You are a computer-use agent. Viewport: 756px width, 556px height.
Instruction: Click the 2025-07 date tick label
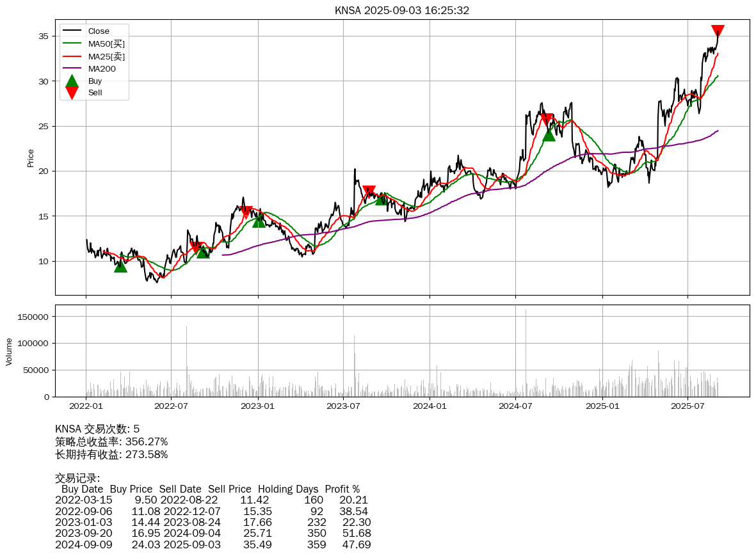click(x=688, y=406)
